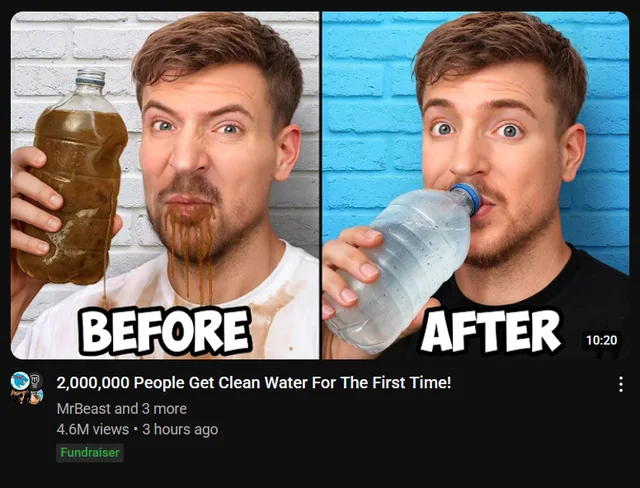Click the blue bottle cap in the thumbnail

pos(468,197)
